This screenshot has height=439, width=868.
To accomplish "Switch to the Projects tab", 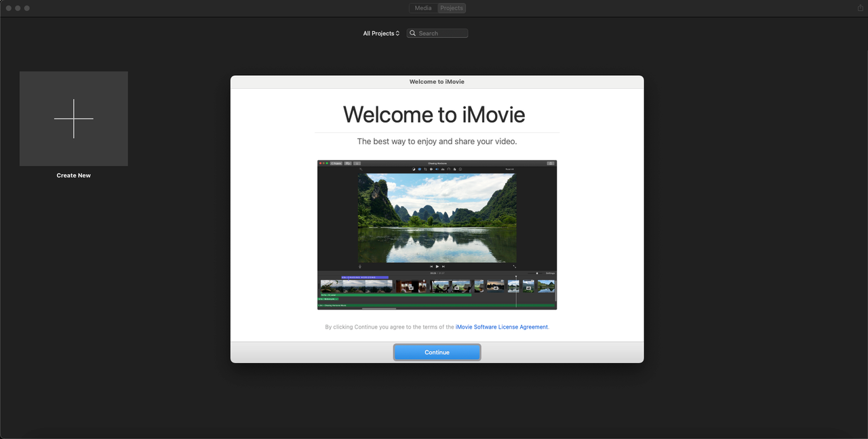I will [451, 8].
